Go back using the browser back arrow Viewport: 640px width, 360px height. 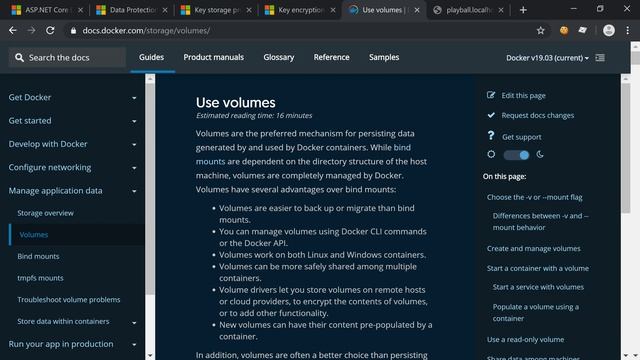pos(13,31)
